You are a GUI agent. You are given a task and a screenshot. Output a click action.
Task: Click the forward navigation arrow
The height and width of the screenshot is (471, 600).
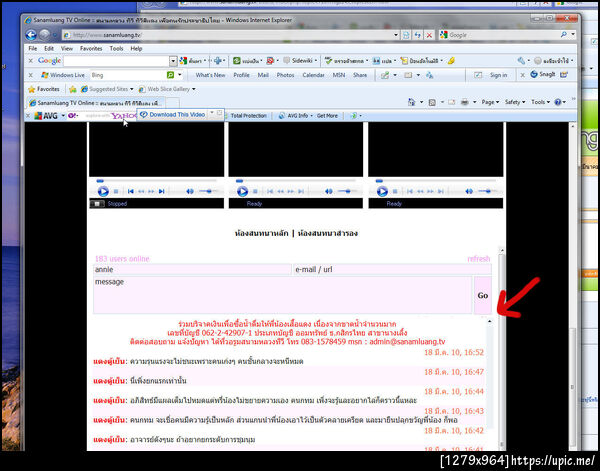(45, 35)
